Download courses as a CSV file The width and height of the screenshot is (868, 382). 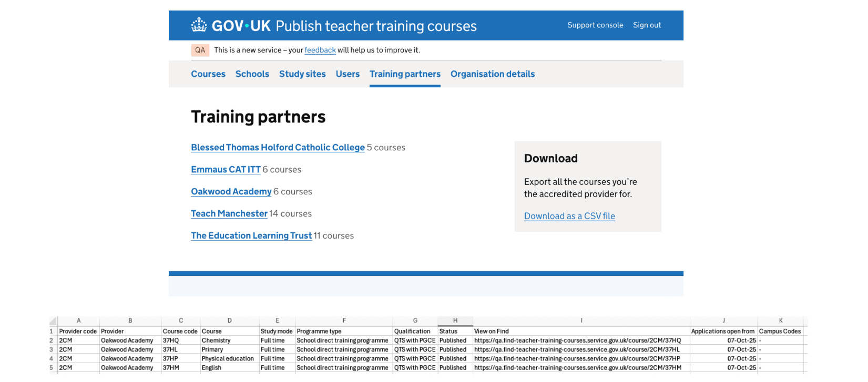click(569, 216)
